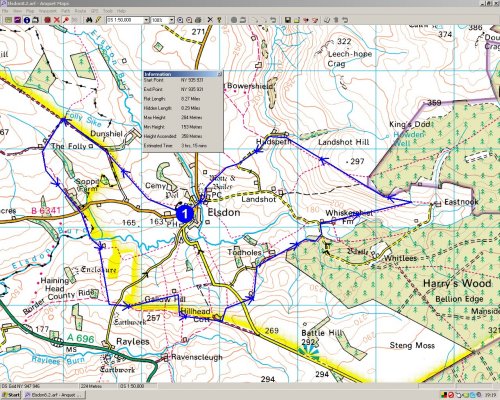Open the File menu
500x400 pixels.
coord(5,11)
